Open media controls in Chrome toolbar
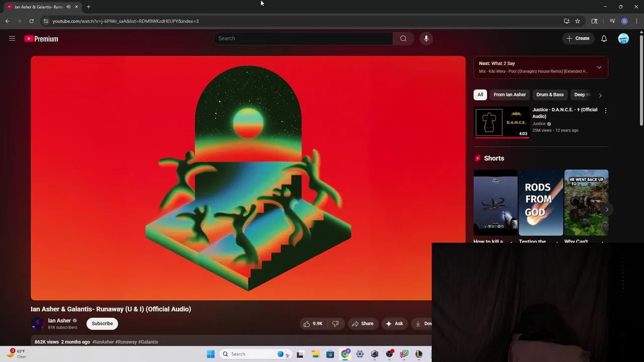Viewport: 644px width, 362px height. click(x=612, y=21)
